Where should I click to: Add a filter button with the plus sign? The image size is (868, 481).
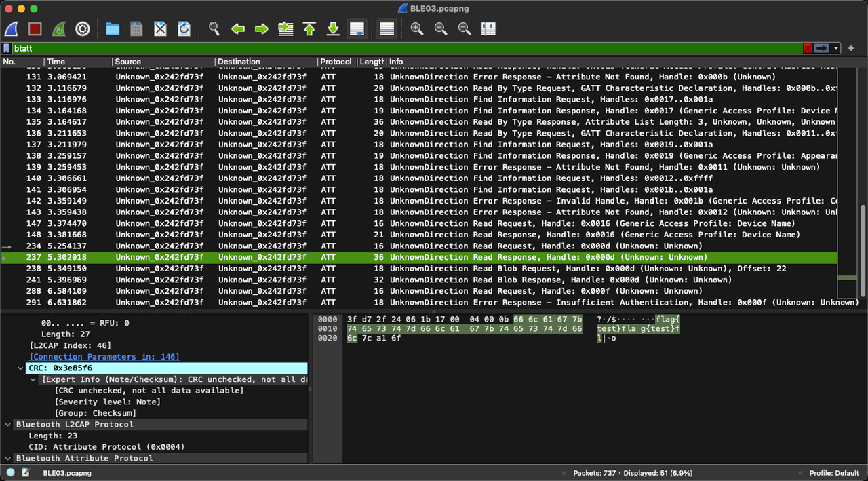850,48
